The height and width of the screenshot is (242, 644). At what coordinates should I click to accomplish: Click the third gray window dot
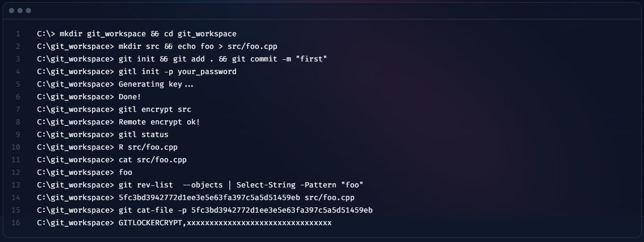(x=28, y=10)
